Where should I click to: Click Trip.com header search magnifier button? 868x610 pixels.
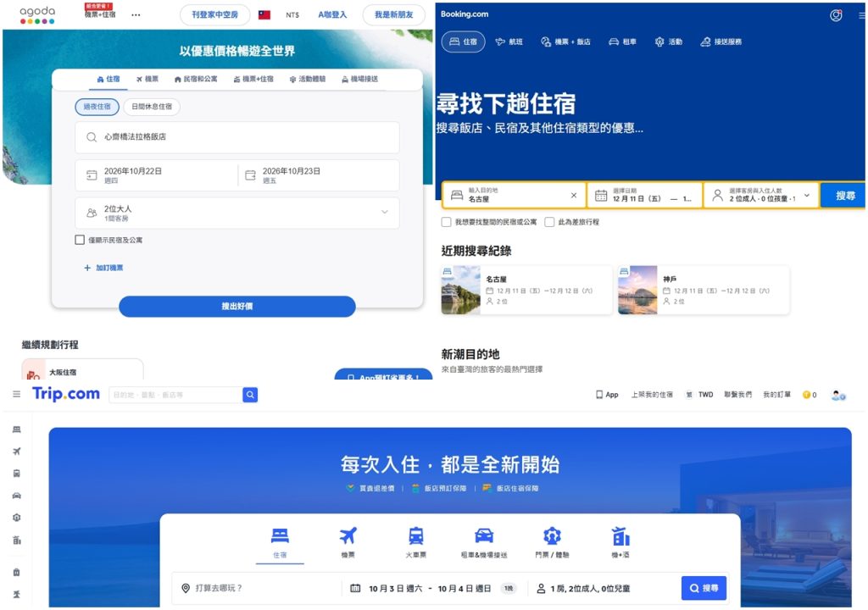250,395
